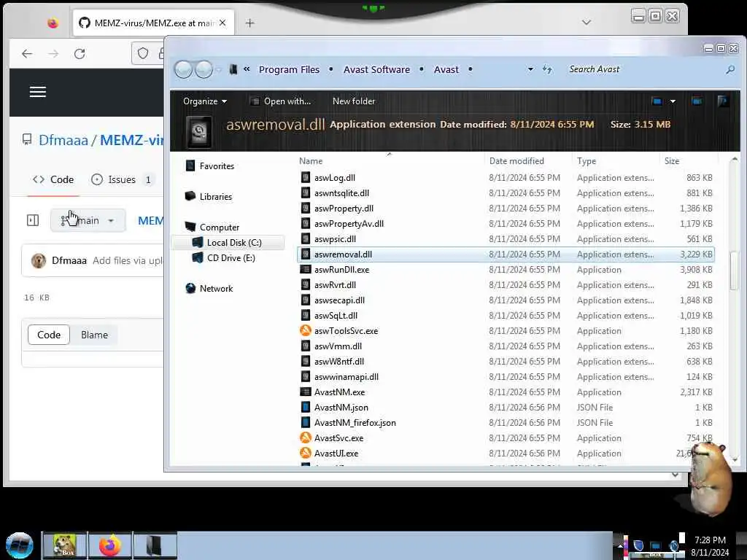Image resolution: width=747 pixels, height=560 pixels.
Task: Click the Firefox back arrow button
Action: [x=27, y=54]
